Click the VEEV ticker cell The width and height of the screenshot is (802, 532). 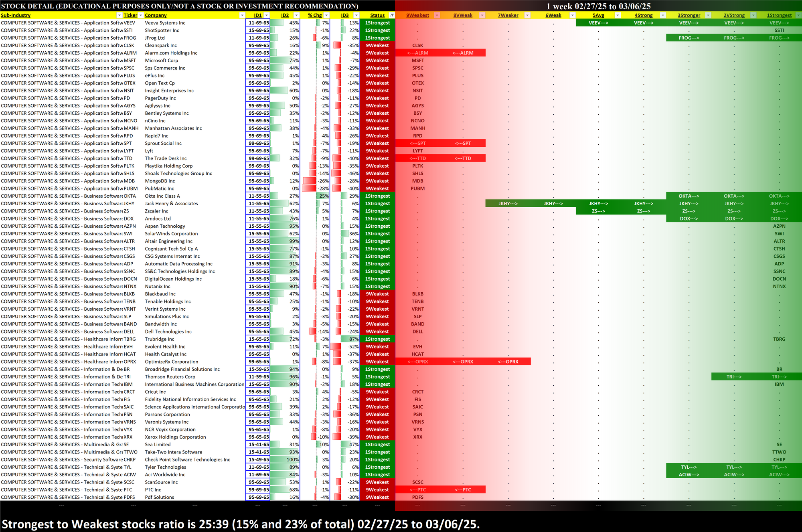tap(130, 23)
